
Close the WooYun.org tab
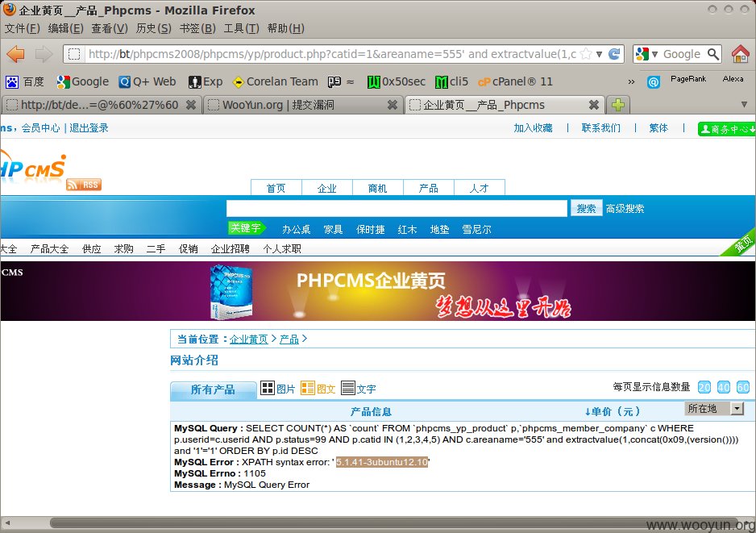pyautogui.click(x=393, y=105)
